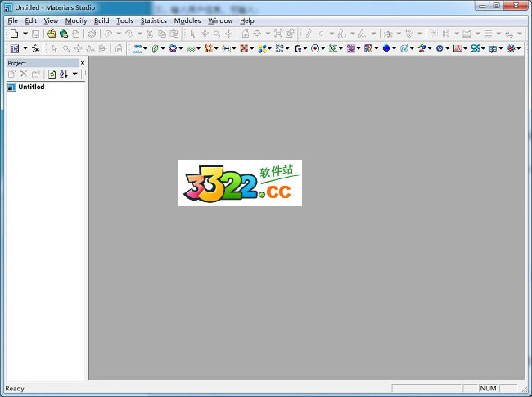Open the Build menu
The image size is (532, 397).
[x=101, y=20]
